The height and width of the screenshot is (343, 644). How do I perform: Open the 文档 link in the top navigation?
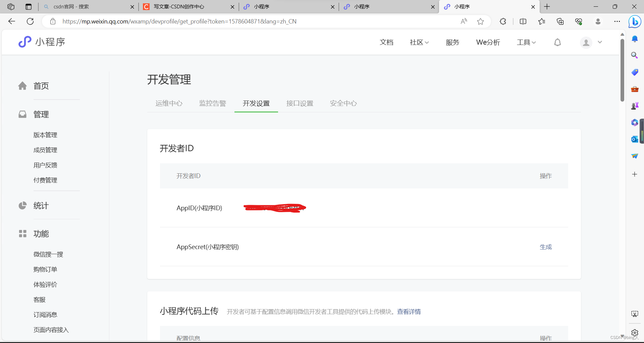click(386, 42)
